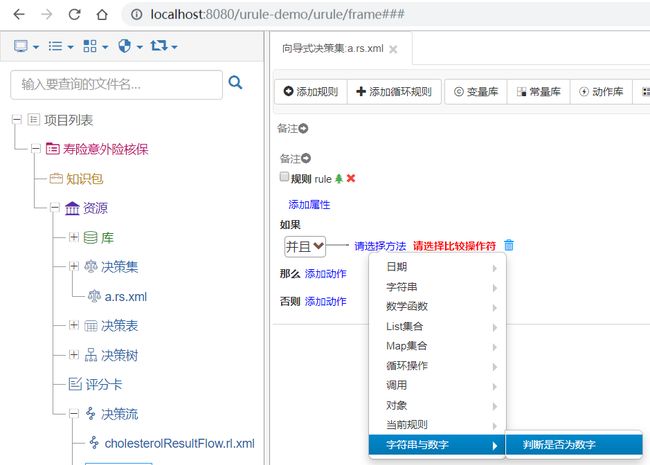Image resolution: width=650 pixels, height=465 pixels.
Task: Open the shield icon dropdown in toolbar
Action: point(130,46)
